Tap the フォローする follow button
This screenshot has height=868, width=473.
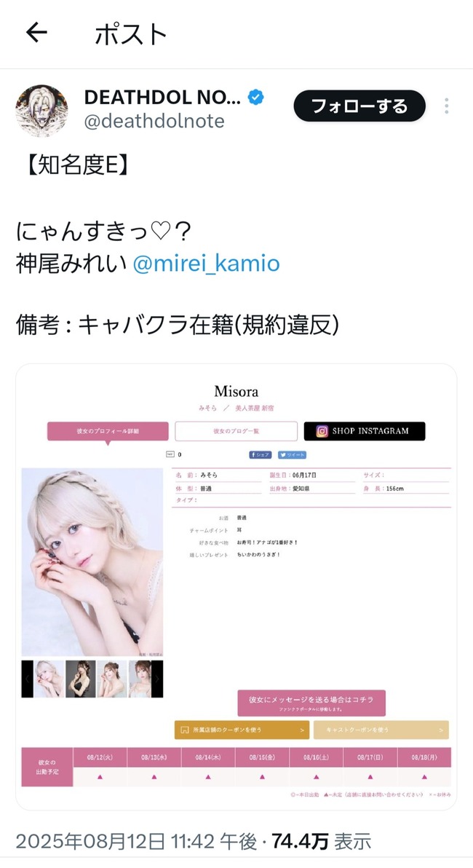(359, 106)
